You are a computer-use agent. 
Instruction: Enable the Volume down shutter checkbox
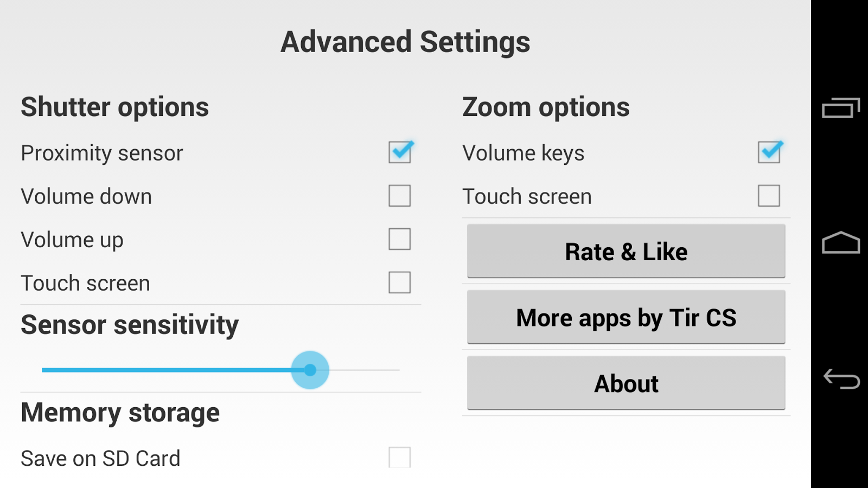(400, 196)
